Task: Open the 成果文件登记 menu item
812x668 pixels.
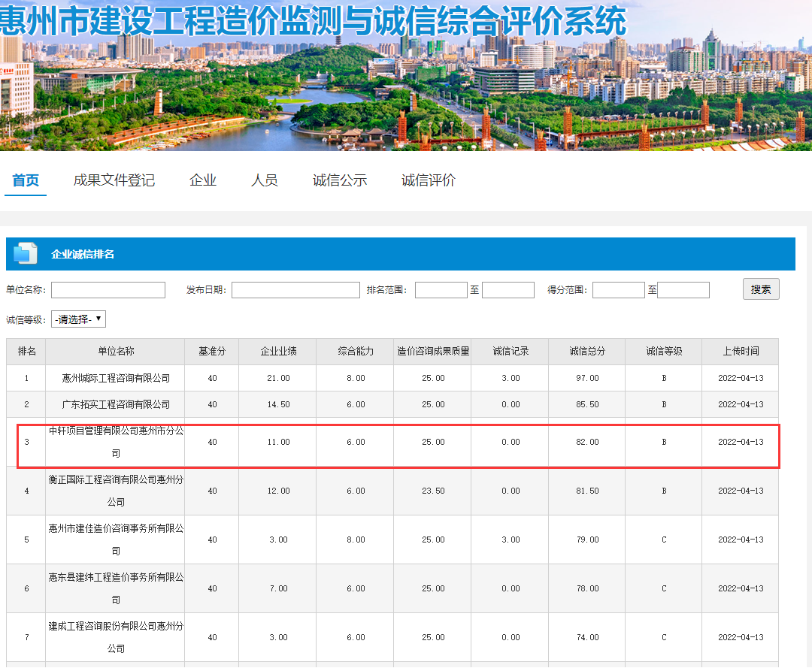Action: point(114,180)
